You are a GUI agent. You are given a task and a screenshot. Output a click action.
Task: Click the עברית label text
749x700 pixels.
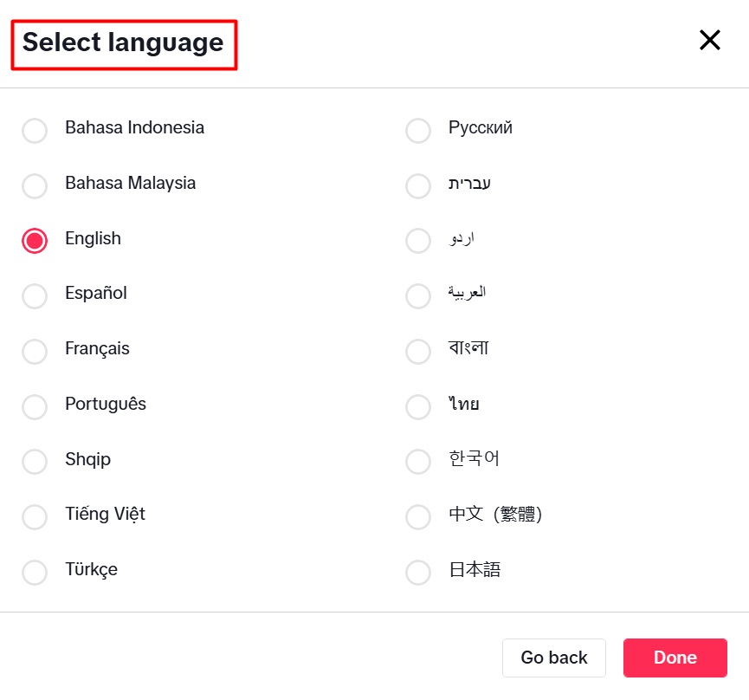tap(469, 184)
